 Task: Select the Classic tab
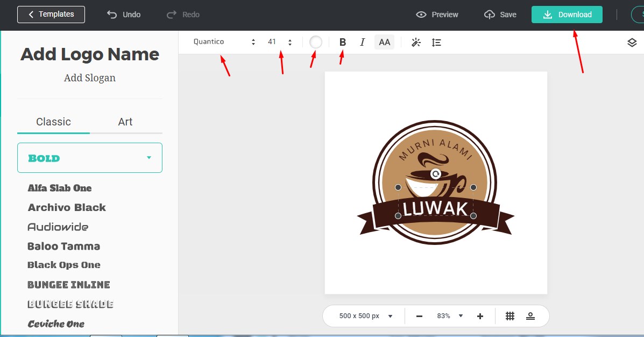pos(53,122)
